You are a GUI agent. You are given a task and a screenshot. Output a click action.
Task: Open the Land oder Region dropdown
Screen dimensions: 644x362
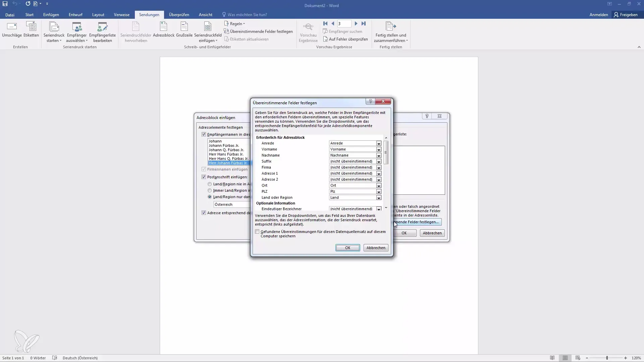pyautogui.click(x=379, y=198)
